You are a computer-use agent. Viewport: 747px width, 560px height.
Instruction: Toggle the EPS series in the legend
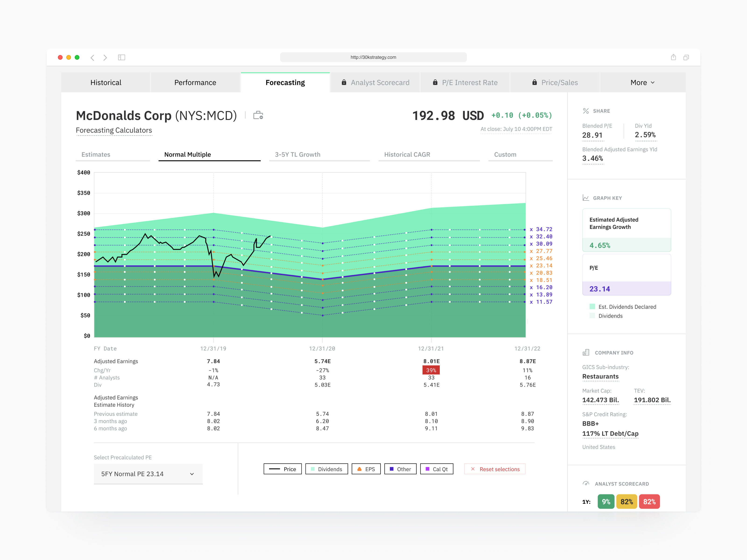[x=366, y=469]
